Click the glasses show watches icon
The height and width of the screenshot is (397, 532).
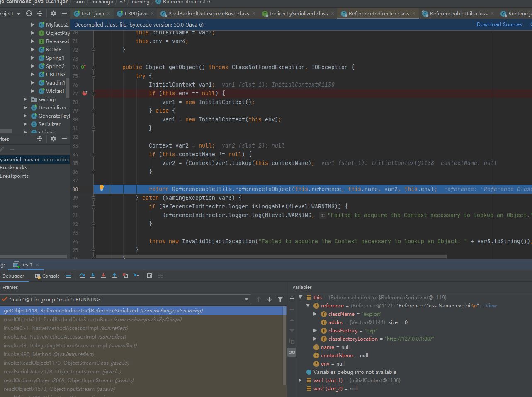292,352
